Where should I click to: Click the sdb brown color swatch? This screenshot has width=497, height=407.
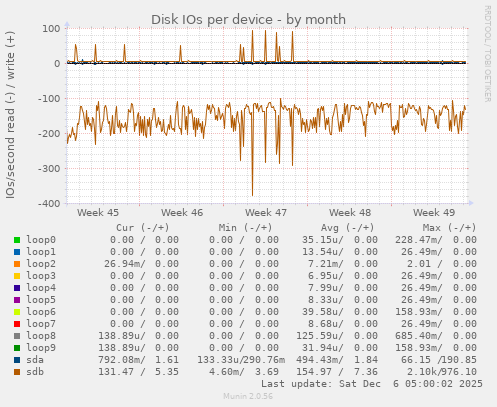tap(17, 372)
